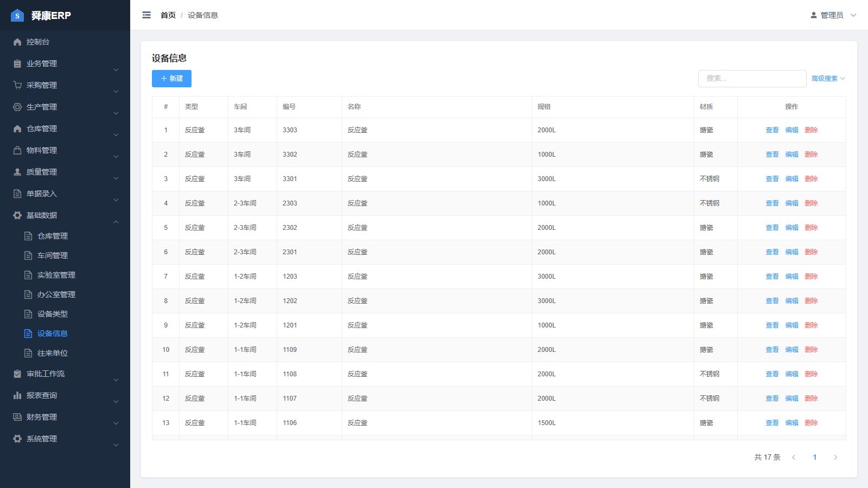Click the 仓库管理 house icon in main menu
The height and width of the screenshot is (488, 868).
click(x=17, y=129)
